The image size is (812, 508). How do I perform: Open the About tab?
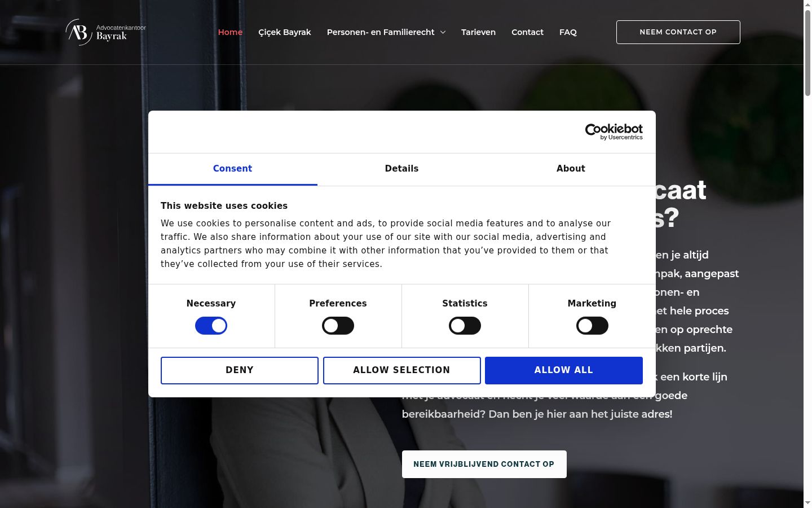(x=571, y=169)
